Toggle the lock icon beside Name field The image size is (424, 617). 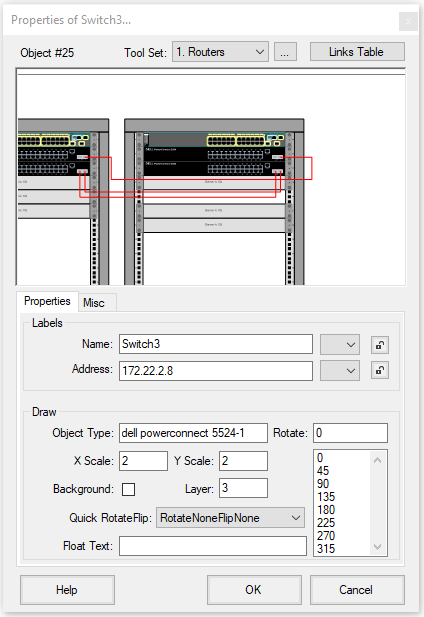[380, 345]
